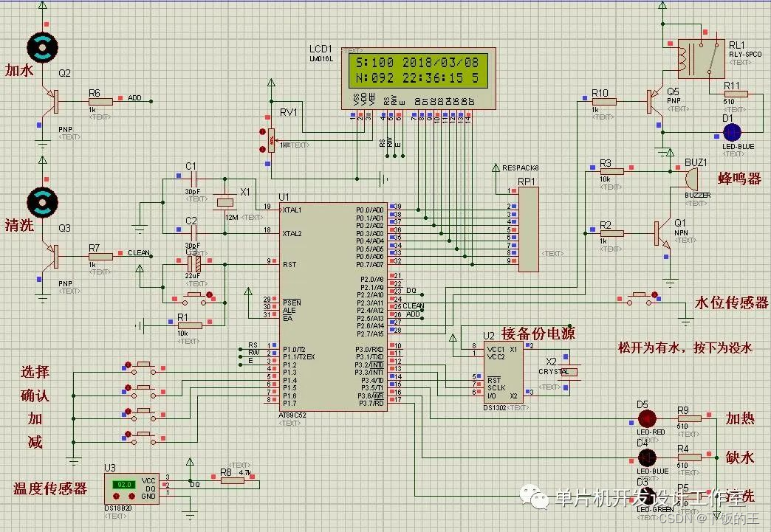Click the 接备份电源 backup power label
Image resolution: width=771 pixels, height=532 pixels.
[x=538, y=334]
